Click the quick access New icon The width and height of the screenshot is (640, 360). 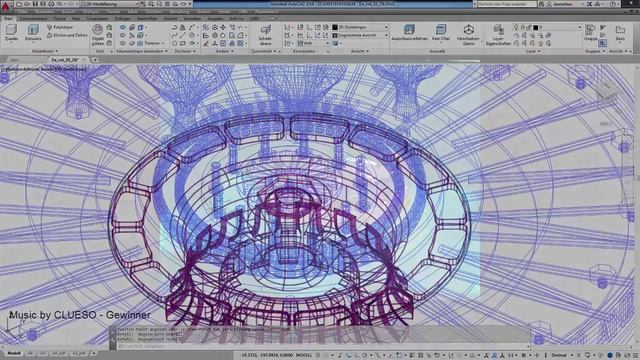[20, 4]
